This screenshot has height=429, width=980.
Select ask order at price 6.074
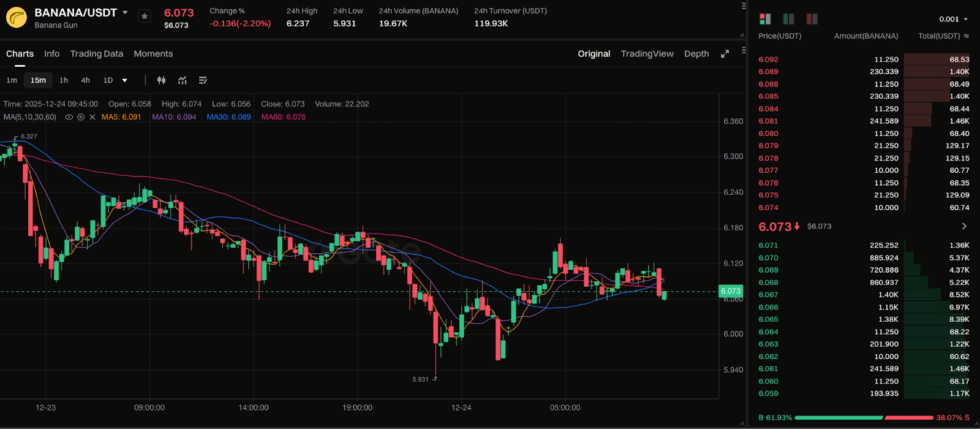pos(864,208)
